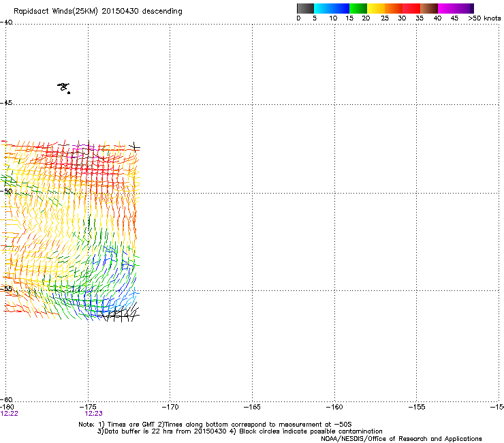The height and width of the screenshot is (443, 504).
Task: Click the longitude label -165
Action: tap(252, 407)
